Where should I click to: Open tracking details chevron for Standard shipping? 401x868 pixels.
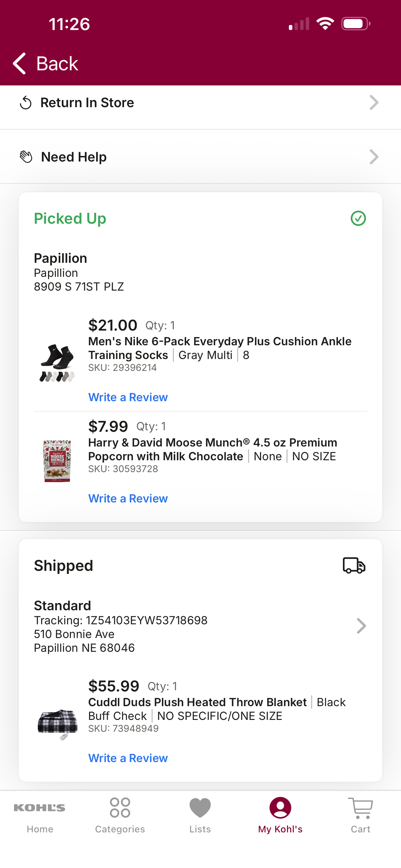click(361, 626)
